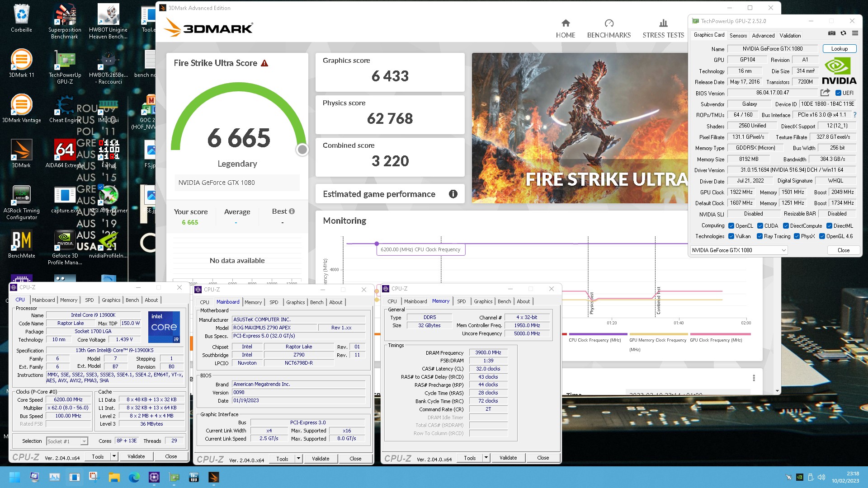The height and width of the screenshot is (488, 868).
Task: Click the score gauge end knob
Action: click(302, 150)
